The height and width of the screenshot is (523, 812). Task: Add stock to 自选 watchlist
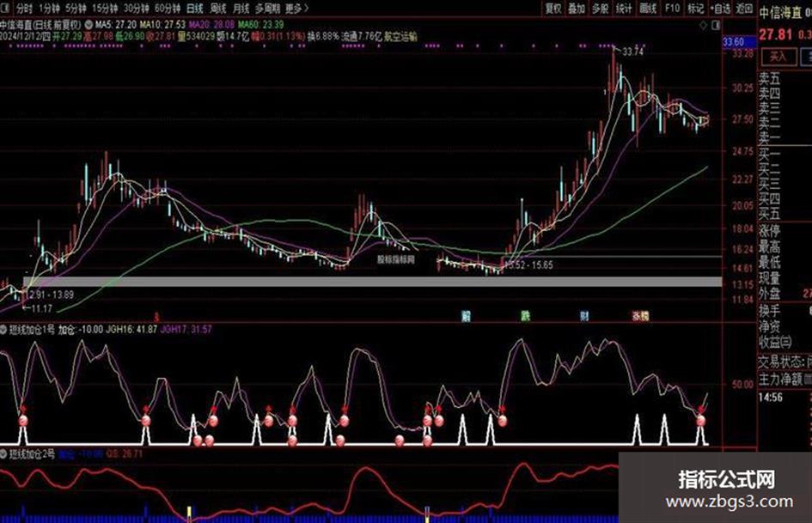(x=720, y=9)
